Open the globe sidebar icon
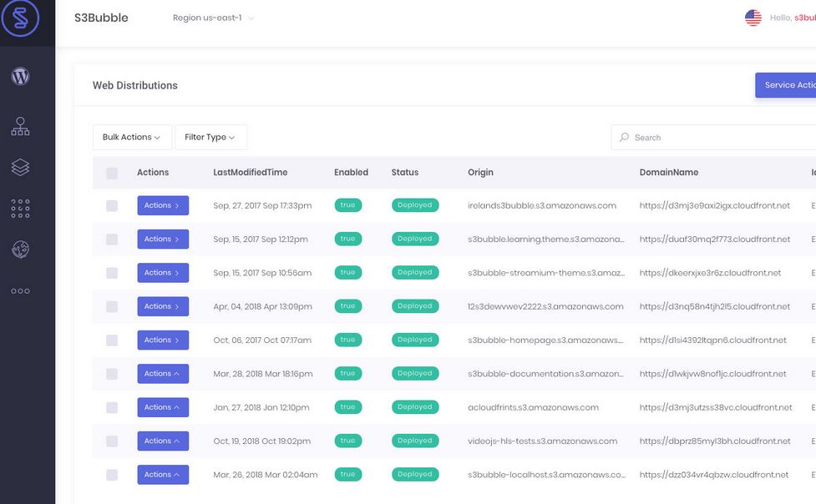Viewport: 816px width, 504px height. [x=20, y=249]
